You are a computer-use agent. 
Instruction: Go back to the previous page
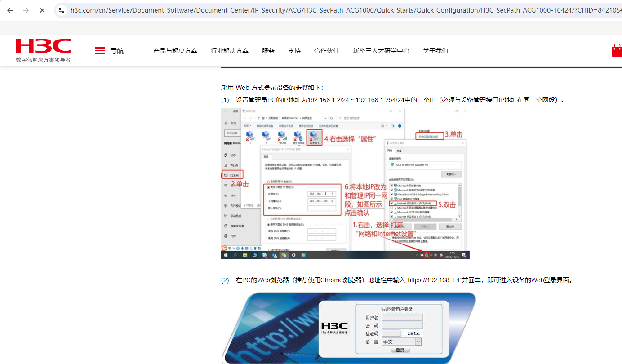[x=10, y=10]
